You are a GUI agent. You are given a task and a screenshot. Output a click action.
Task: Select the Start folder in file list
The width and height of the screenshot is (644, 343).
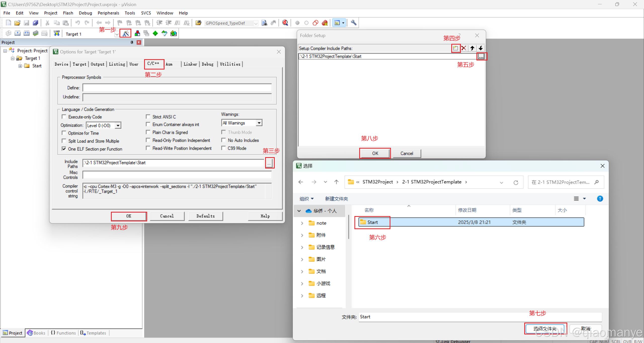[372, 222]
